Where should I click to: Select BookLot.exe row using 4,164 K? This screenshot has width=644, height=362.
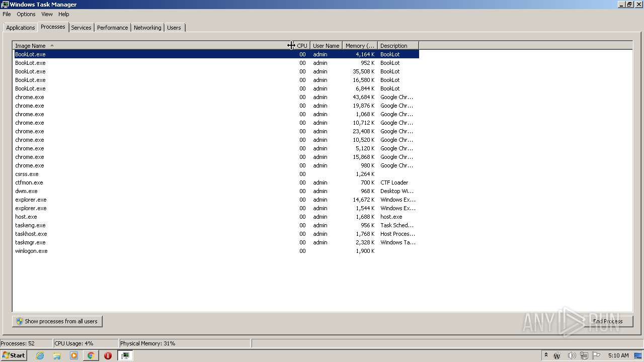(x=216, y=54)
